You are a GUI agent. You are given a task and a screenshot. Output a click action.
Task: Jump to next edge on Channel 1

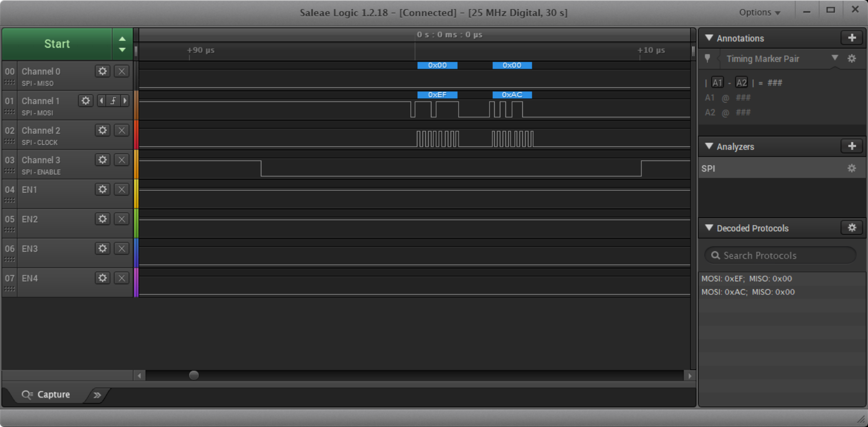tap(125, 101)
